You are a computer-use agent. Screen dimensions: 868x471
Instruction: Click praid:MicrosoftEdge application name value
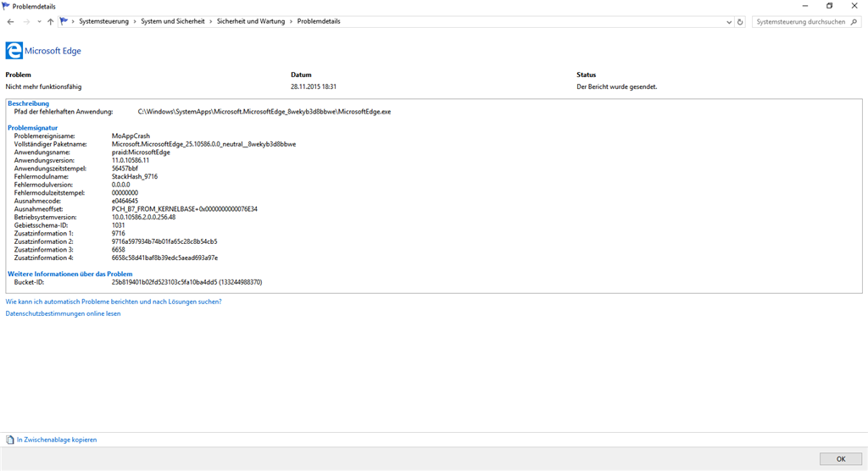141,152
